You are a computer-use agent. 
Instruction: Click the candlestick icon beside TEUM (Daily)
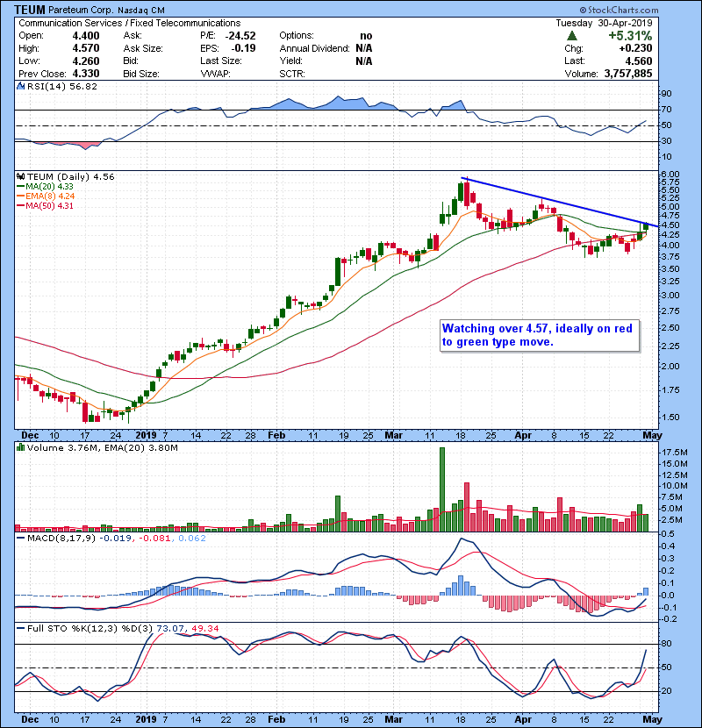point(20,176)
